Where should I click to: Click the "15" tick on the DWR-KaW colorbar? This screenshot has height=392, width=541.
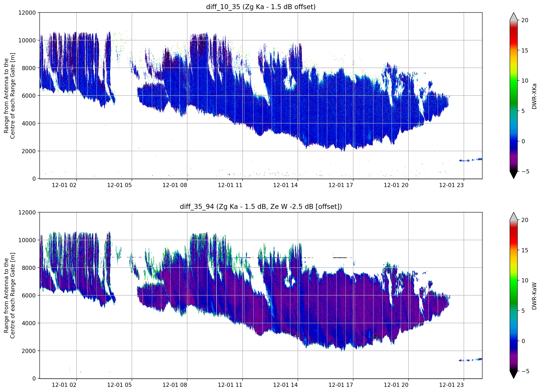point(525,250)
